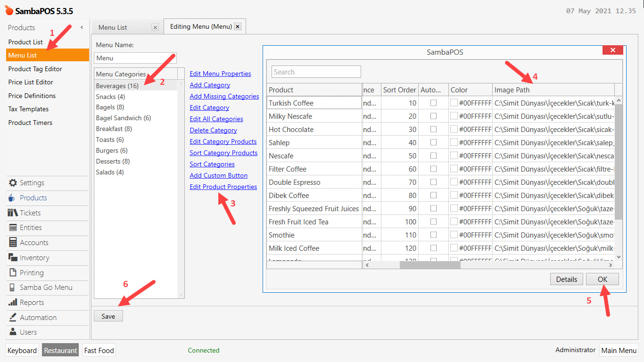This screenshot has width=644, height=362.
Task: Open the Edit Product Properties link
Action: click(x=223, y=187)
